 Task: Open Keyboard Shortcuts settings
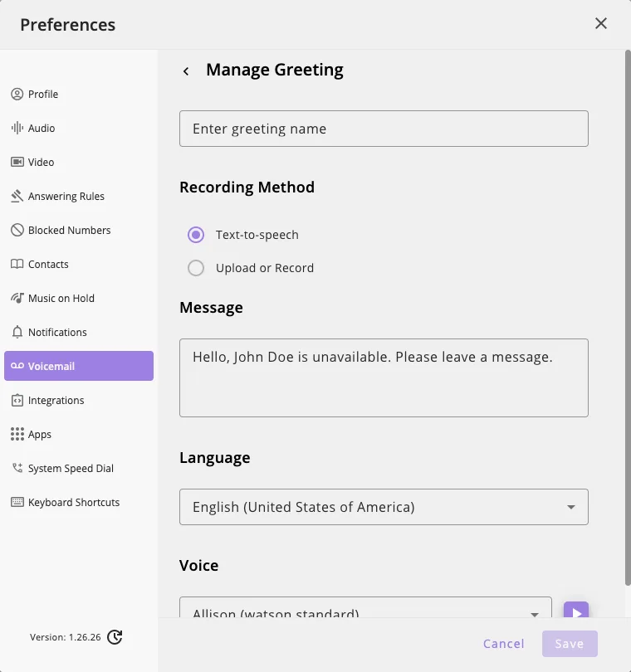coord(79,502)
